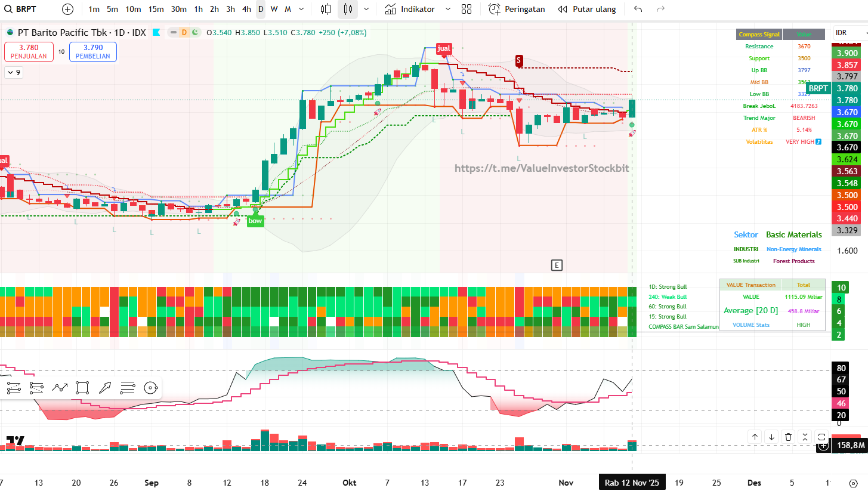Choose the 1h timeframe

click(x=199, y=9)
